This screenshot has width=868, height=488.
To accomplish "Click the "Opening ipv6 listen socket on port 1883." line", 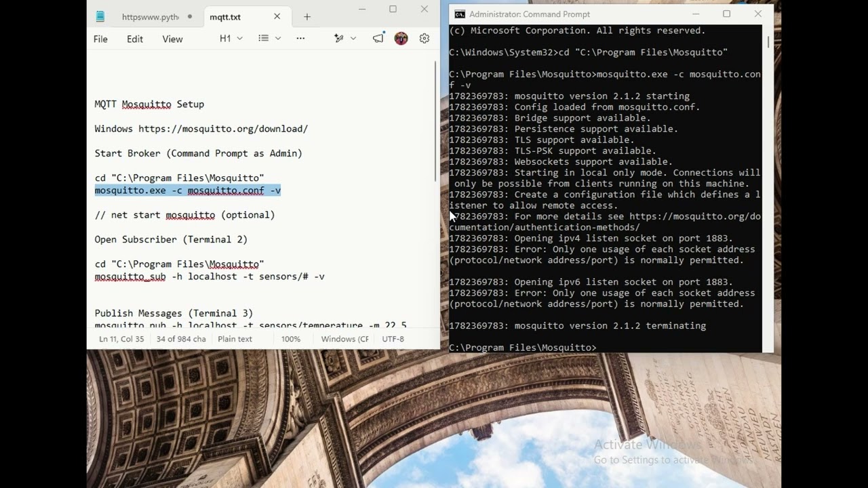I will tap(591, 282).
